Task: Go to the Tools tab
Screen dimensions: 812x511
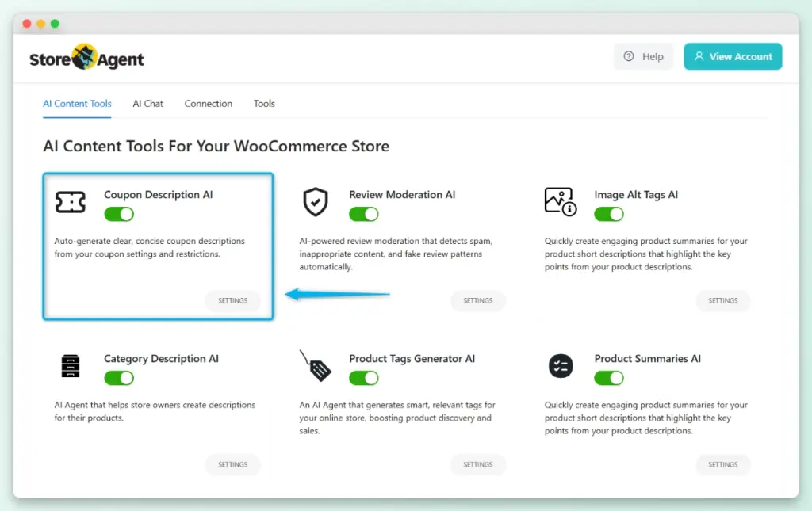Action: [264, 103]
